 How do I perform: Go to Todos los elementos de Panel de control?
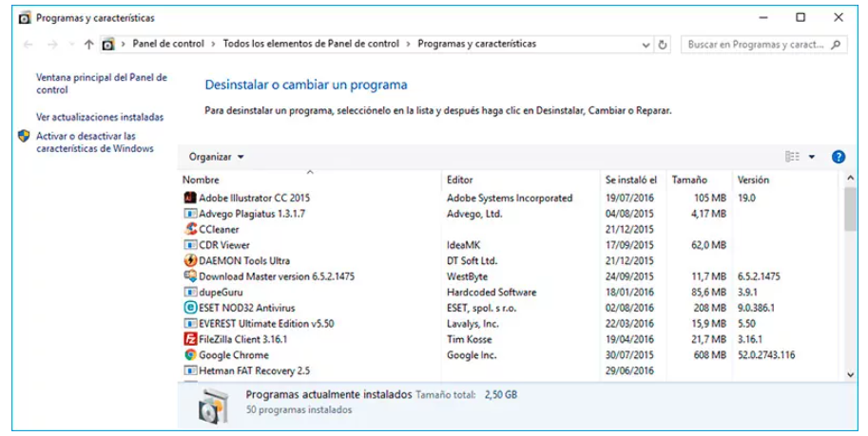(311, 44)
